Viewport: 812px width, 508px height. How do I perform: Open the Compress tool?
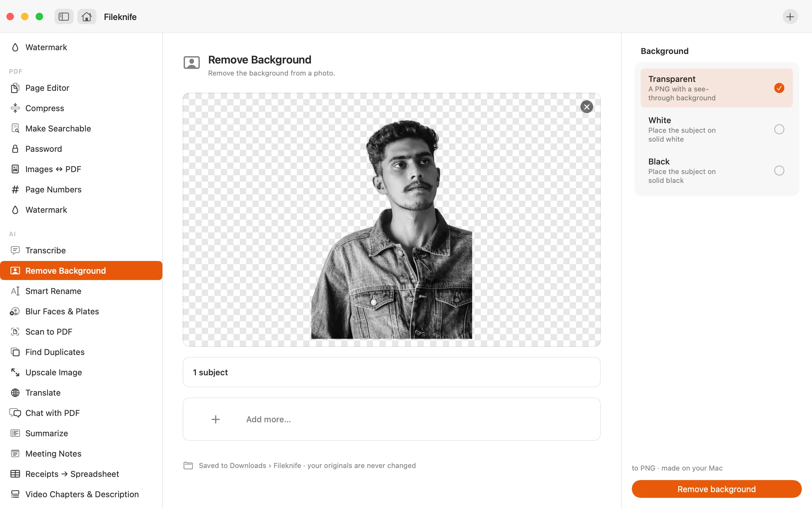coord(81,108)
